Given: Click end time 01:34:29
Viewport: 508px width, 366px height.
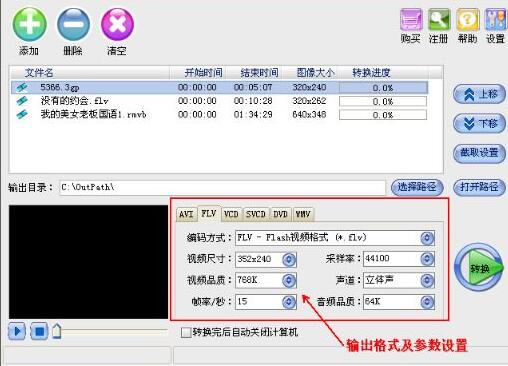Looking at the screenshot, I should [x=253, y=115].
